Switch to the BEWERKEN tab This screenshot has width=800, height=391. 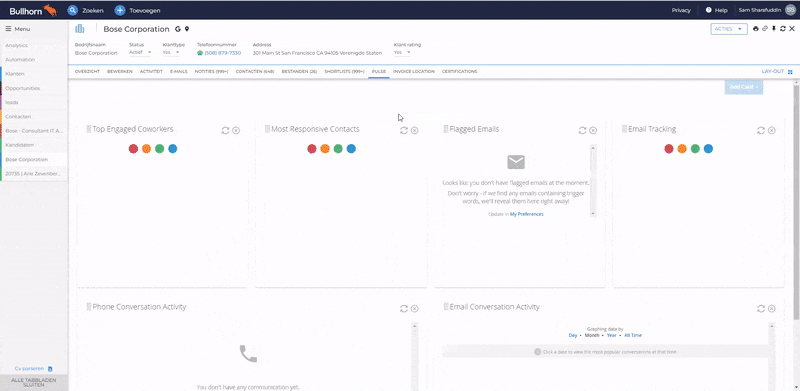tap(120, 71)
